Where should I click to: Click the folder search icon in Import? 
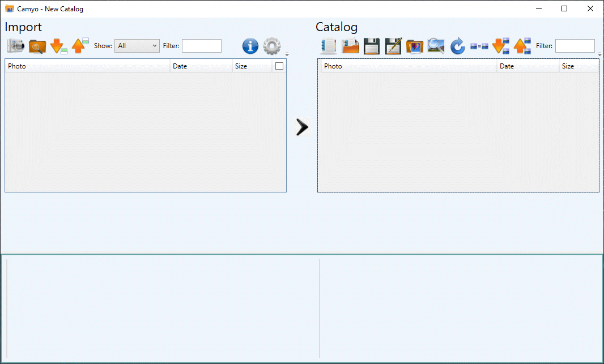pyautogui.click(x=37, y=46)
